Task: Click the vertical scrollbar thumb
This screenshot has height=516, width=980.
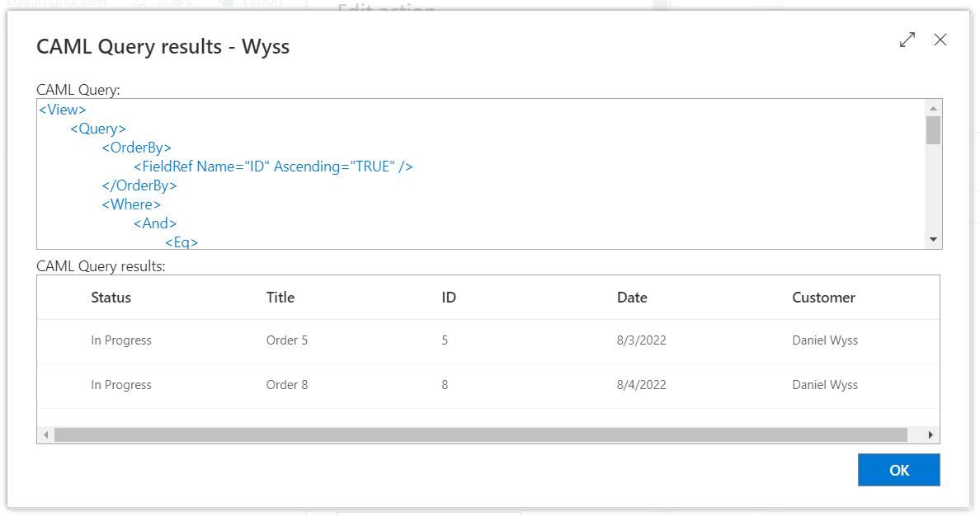Action: point(933,132)
